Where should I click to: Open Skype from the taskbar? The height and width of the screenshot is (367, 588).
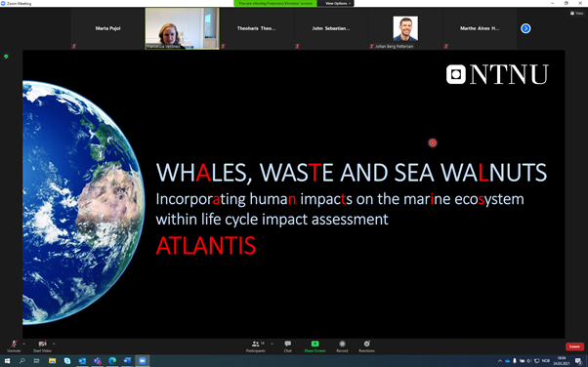(67, 361)
